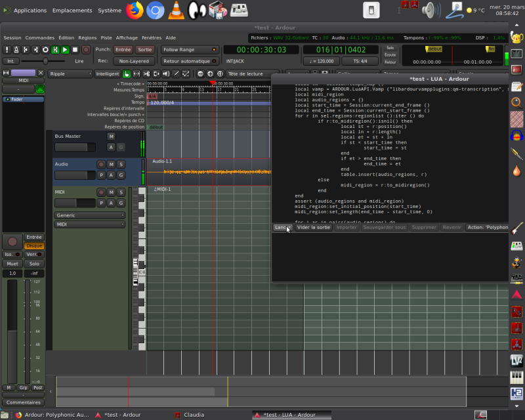Click the Vider la sortie button
The image size is (525, 420).
(314, 228)
